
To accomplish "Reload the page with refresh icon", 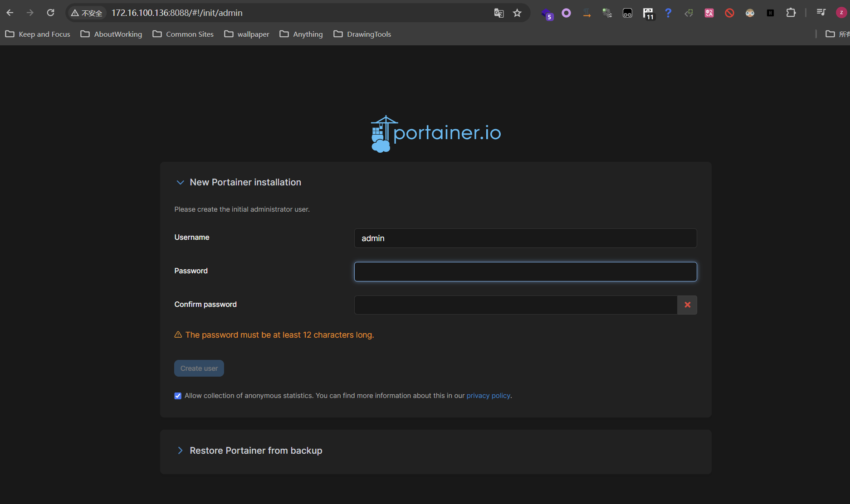I will point(50,13).
